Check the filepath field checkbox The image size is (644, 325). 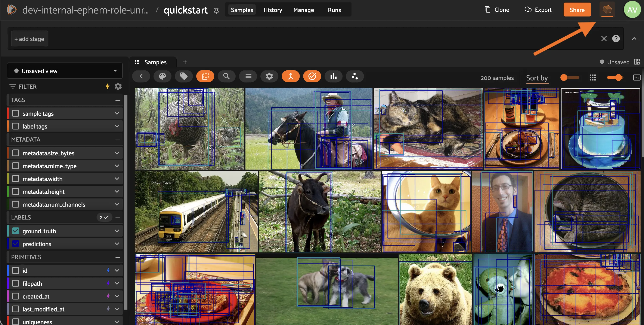(x=15, y=283)
